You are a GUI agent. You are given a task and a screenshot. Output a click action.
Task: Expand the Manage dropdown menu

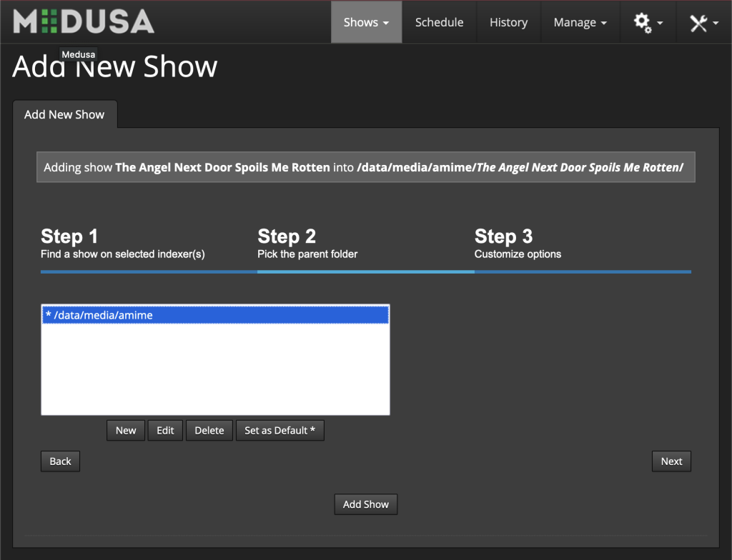point(580,22)
